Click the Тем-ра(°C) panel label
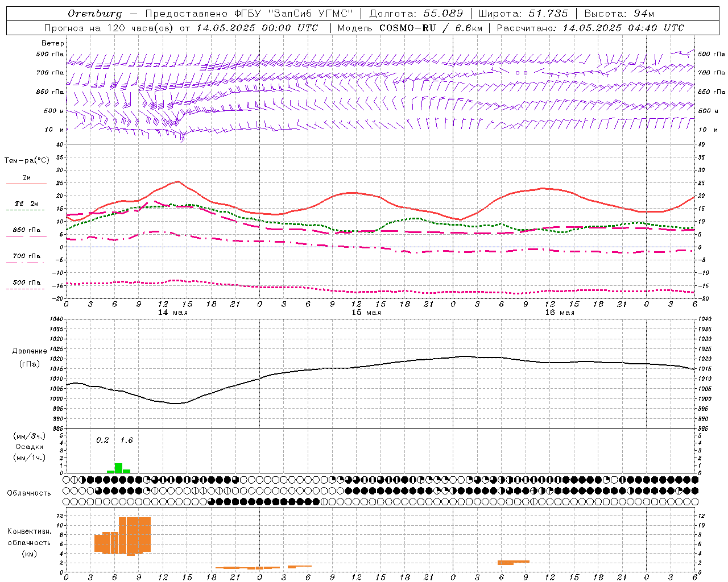The height and width of the screenshot is (582, 728). [27, 161]
